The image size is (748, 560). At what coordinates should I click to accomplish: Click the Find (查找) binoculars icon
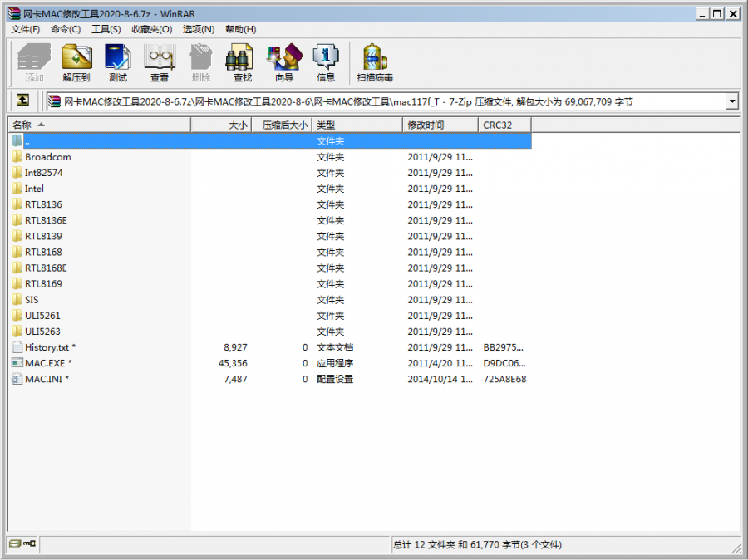tap(239, 57)
